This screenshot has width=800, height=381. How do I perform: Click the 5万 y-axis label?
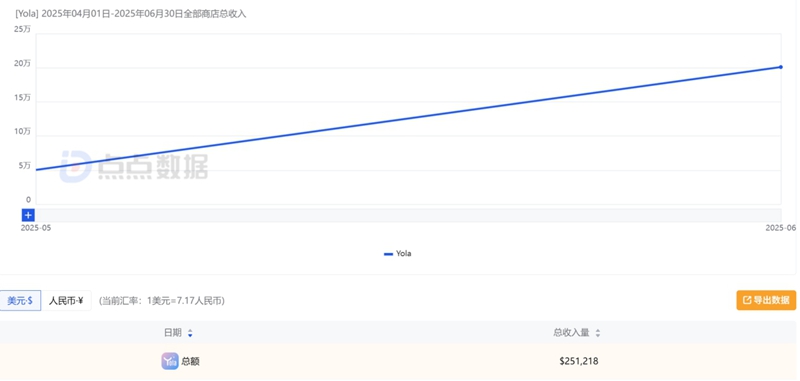pyautogui.click(x=24, y=166)
